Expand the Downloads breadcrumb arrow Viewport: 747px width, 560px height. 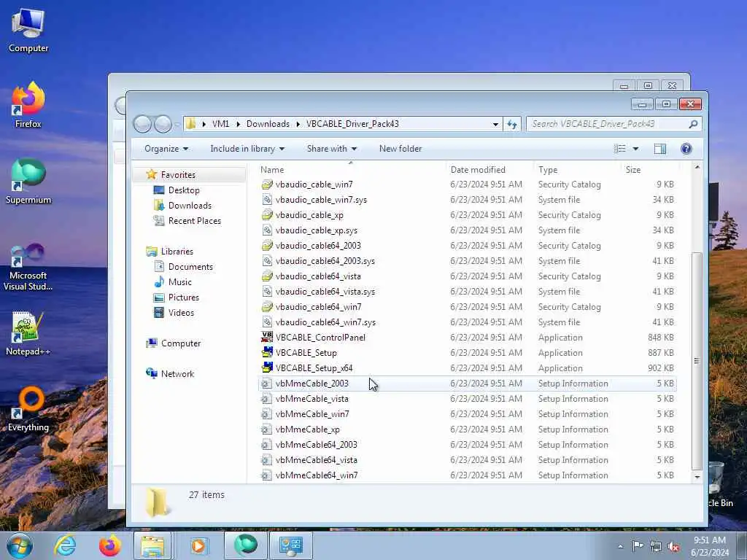[298, 124]
